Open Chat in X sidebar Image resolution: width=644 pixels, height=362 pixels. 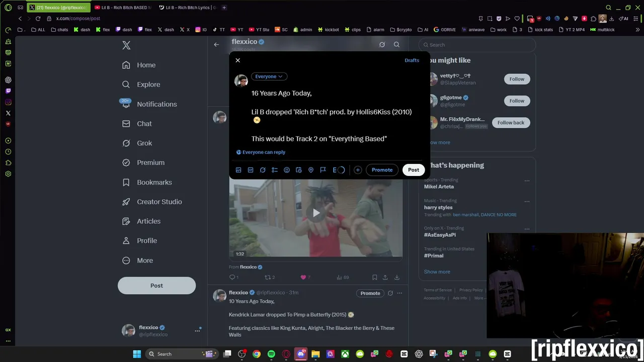(x=137, y=124)
